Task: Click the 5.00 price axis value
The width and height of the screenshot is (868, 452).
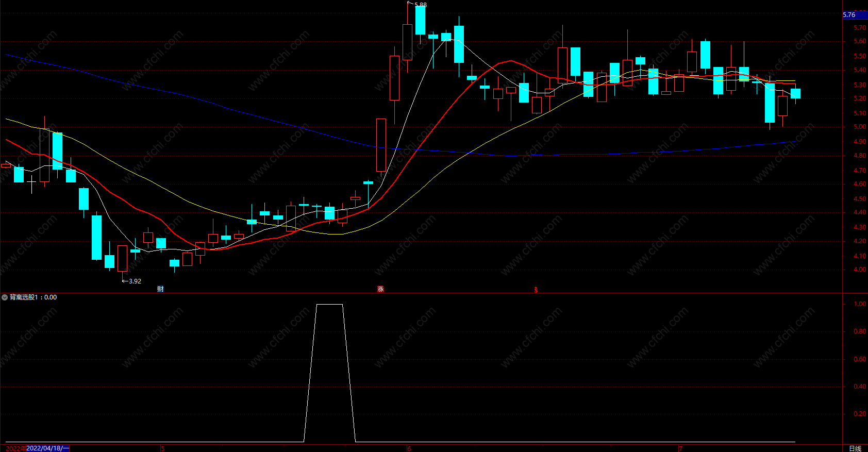Action: (860, 127)
